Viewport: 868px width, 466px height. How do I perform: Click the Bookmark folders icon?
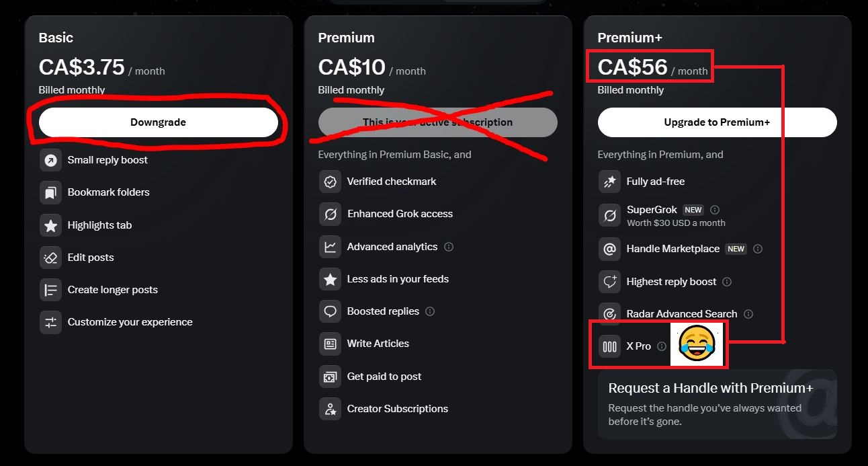(50, 193)
